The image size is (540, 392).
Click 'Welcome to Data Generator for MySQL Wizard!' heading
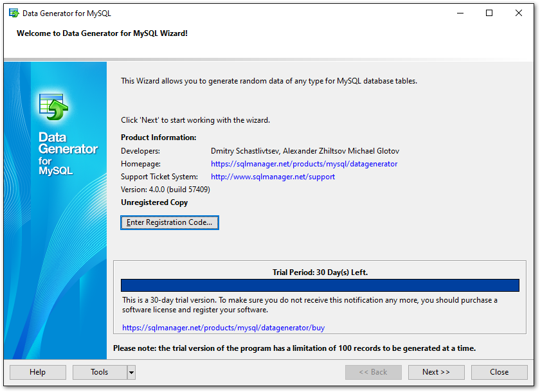pyautogui.click(x=102, y=33)
